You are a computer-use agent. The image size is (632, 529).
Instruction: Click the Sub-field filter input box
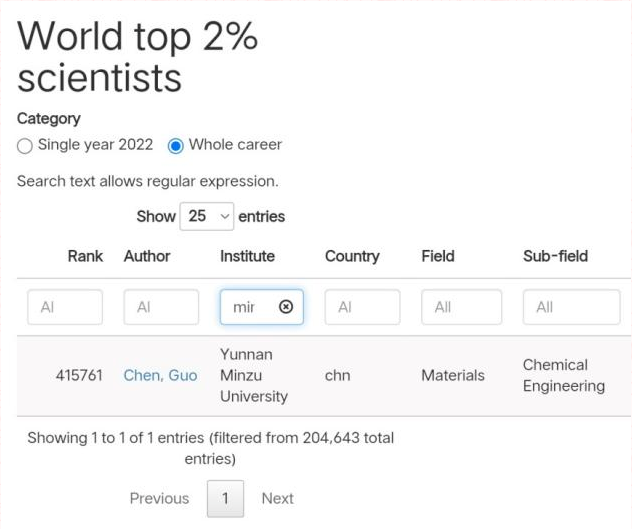(571, 307)
